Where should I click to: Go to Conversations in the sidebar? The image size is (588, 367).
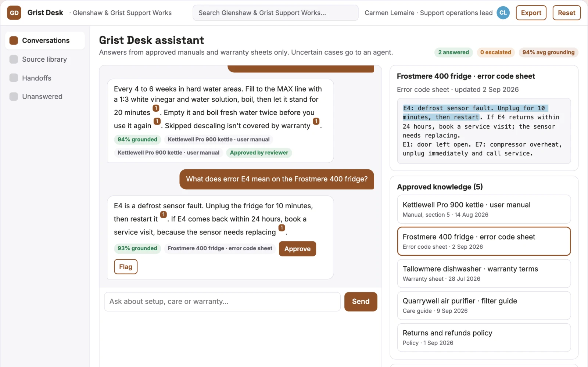point(45,40)
